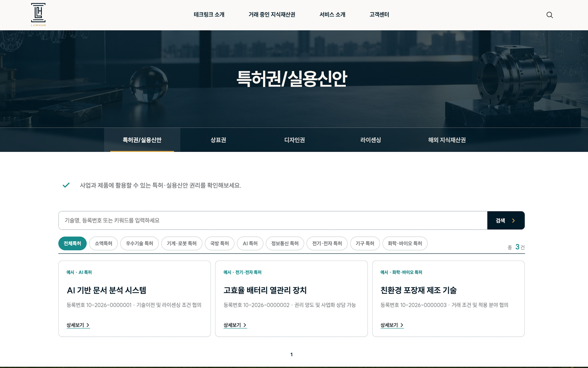Open the search magnifier icon in the header
The height and width of the screenshot is (368, 588).
[549, 15]
